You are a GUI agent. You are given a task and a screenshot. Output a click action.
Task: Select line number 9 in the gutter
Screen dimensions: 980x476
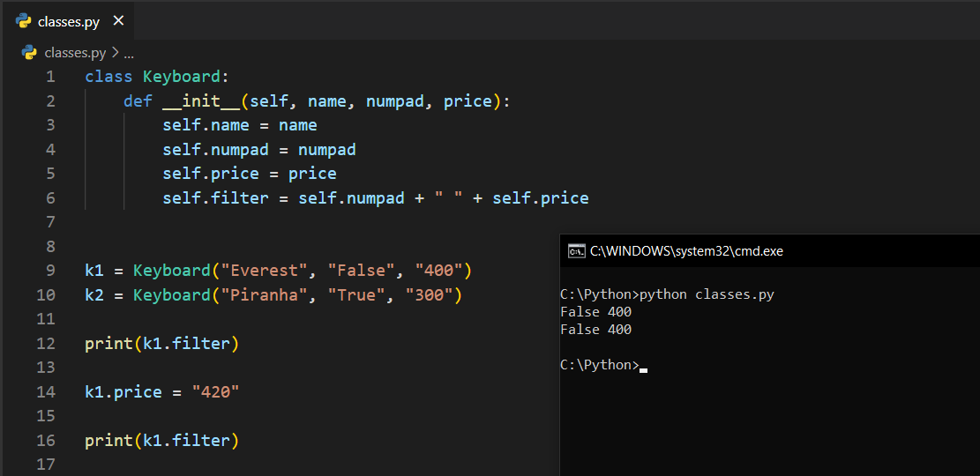pyautogui.click(x=50, y=270)
